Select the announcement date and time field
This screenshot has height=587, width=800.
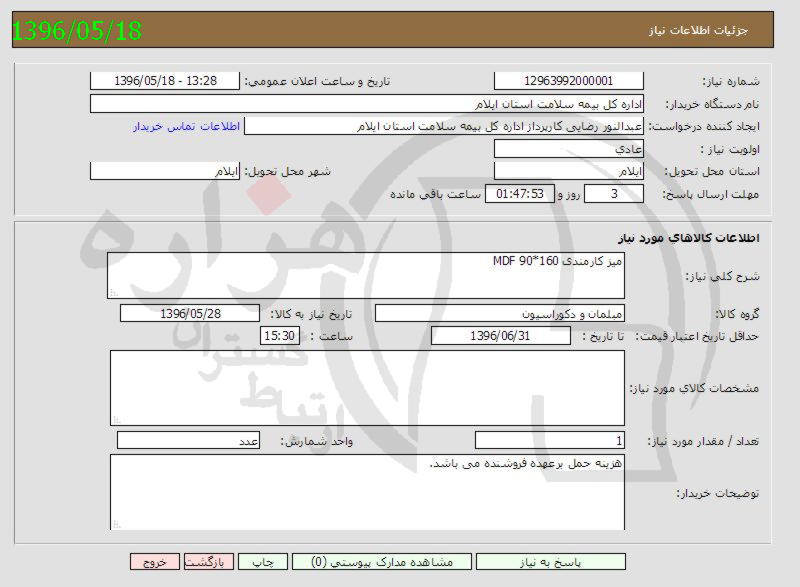click(x=165, y=81)
